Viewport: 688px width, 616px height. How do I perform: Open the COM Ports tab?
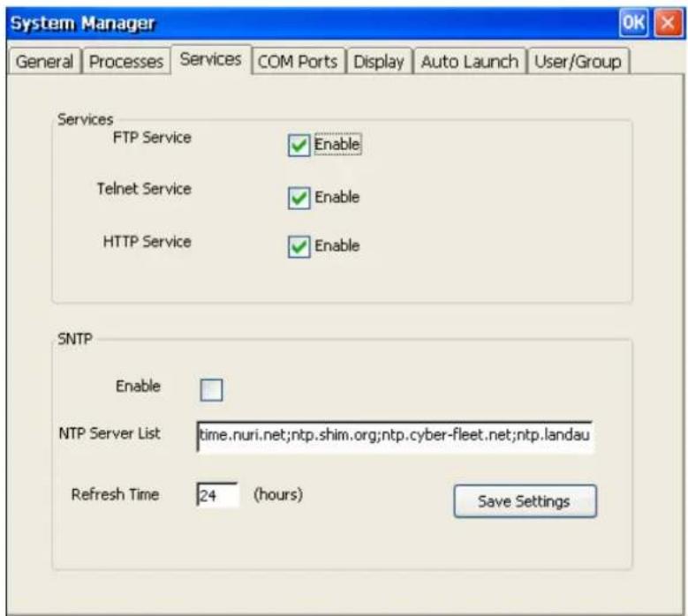click(x=298, y=62)
